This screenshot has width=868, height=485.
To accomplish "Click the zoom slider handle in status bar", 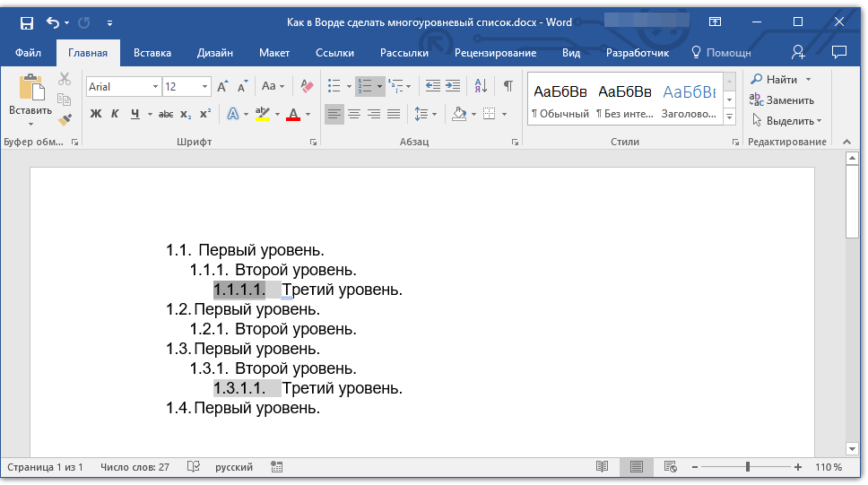I will coord(748,467).
